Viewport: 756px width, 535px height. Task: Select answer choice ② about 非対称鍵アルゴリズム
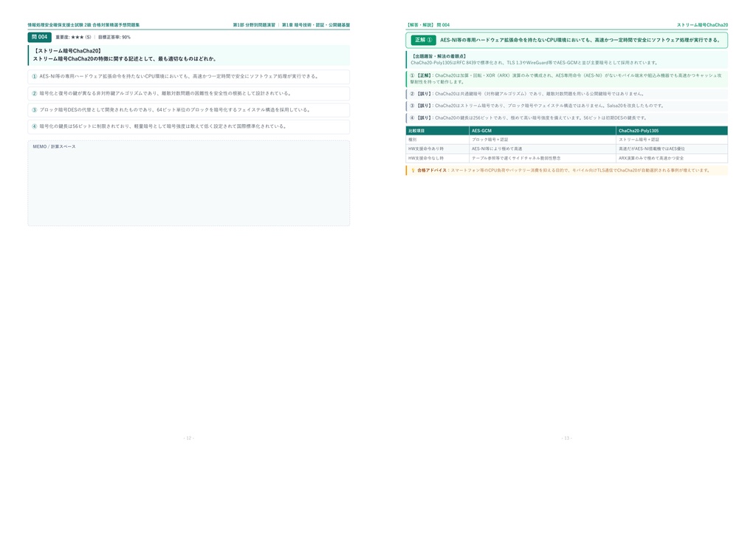[188, 94]
